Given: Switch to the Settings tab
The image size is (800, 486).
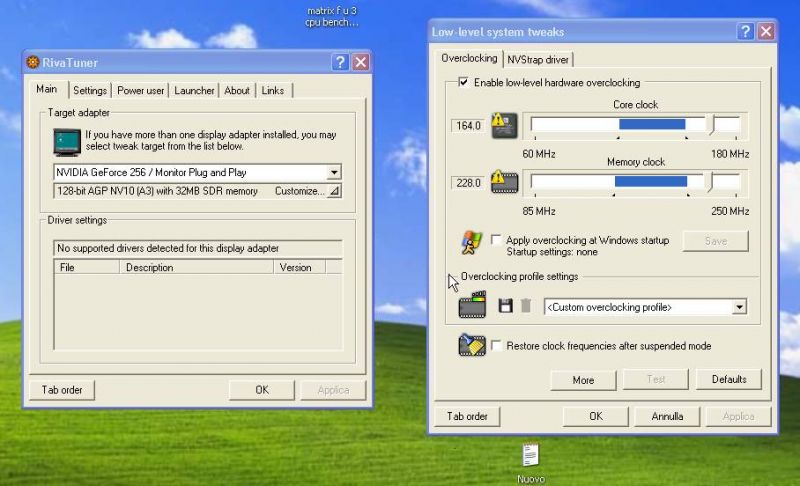Looking at the screenshot, I should [x=90, y=91].
